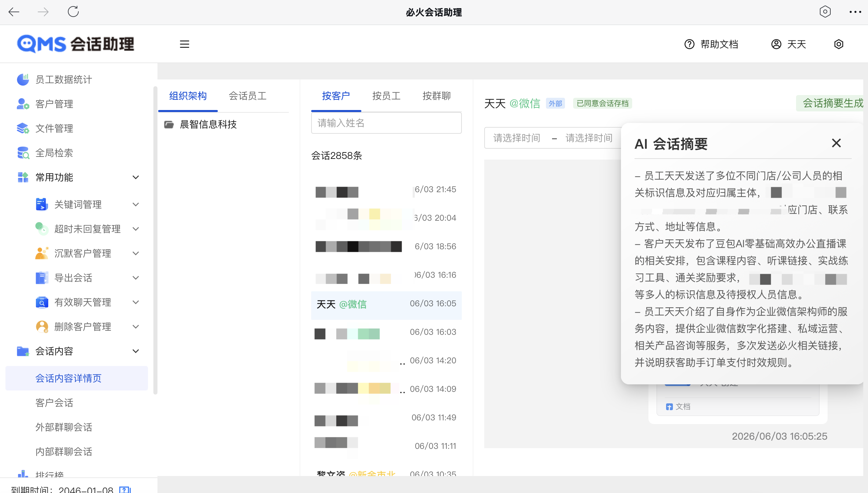Click the 外部 tag label
868x493 pixels.
point(555,103)
